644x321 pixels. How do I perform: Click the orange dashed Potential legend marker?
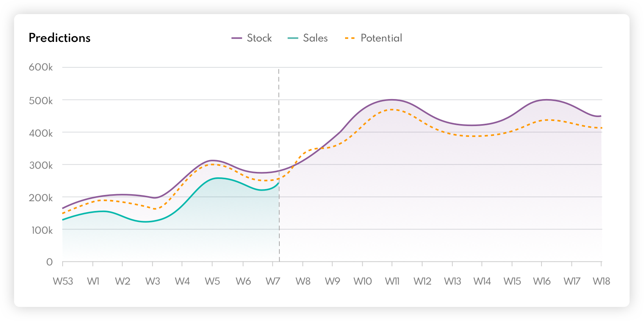click(350, 38)
